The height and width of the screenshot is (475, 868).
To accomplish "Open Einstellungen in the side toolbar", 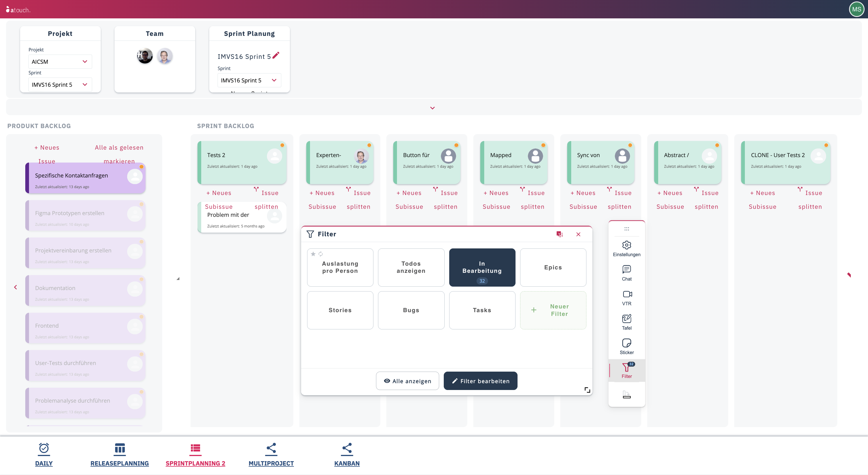I will pyautogui.click(x=626, y=249).
